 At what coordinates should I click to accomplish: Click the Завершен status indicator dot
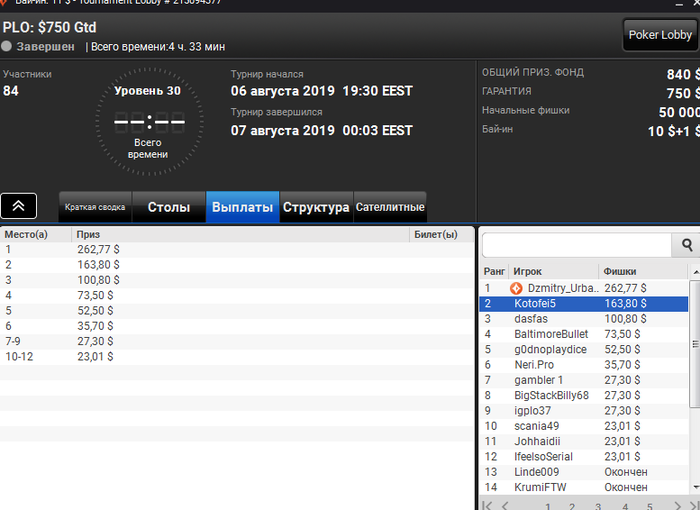click(x=6, y=46)
